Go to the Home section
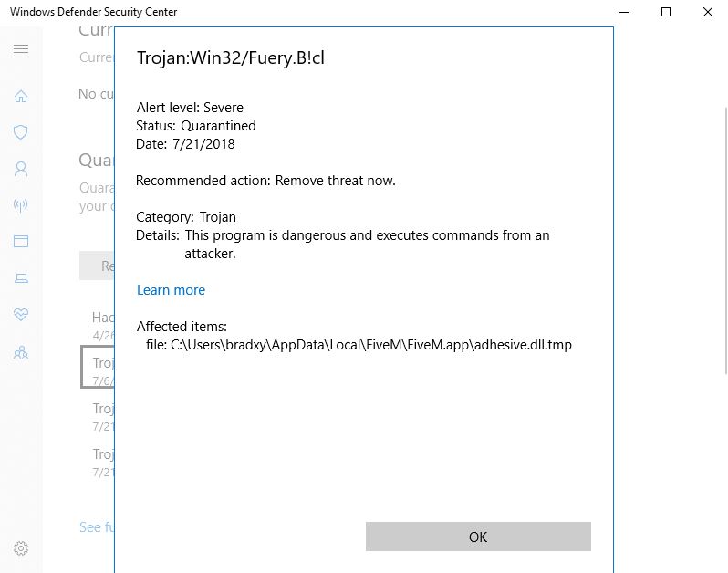The image size is (728, 573). point(21,96)
